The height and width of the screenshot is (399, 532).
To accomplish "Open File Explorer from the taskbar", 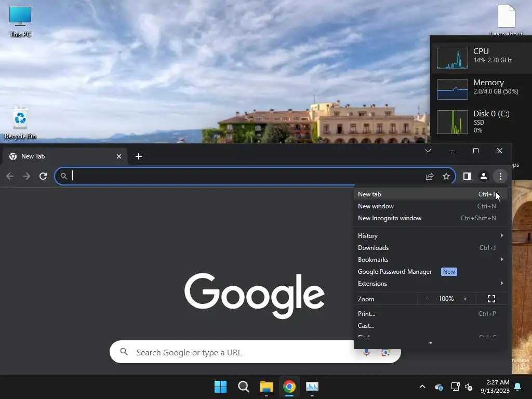I will click(267, 387).
